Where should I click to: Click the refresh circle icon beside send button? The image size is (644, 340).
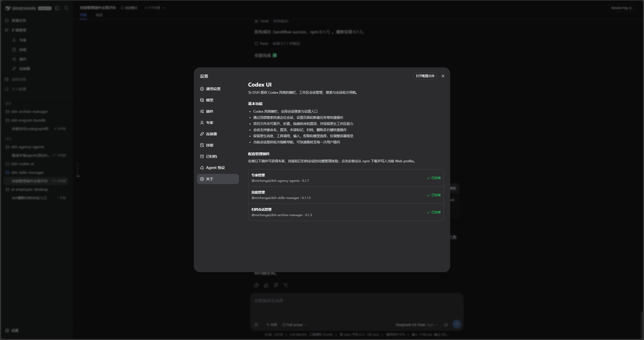(446, 325)
